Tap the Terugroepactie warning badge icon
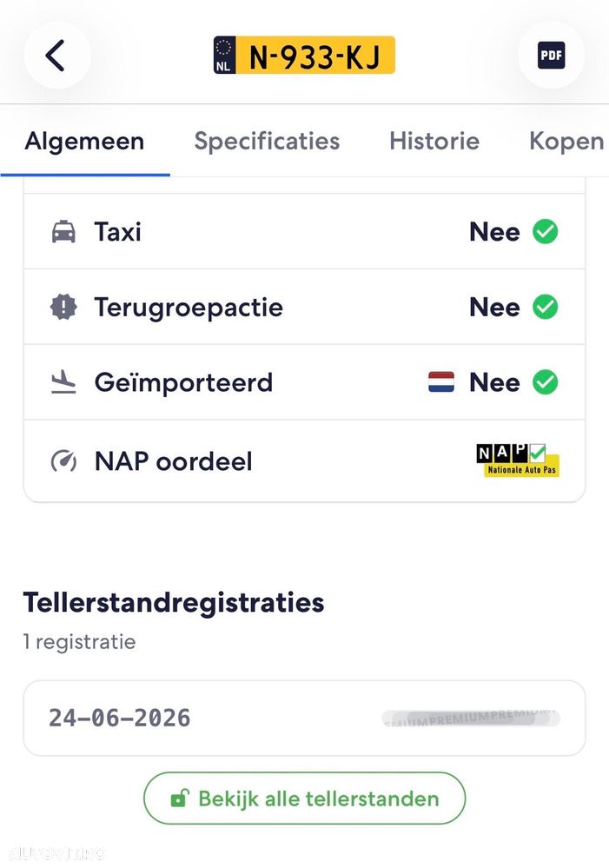The width and height of the screenshot is (609, 868). click(63, 307)
